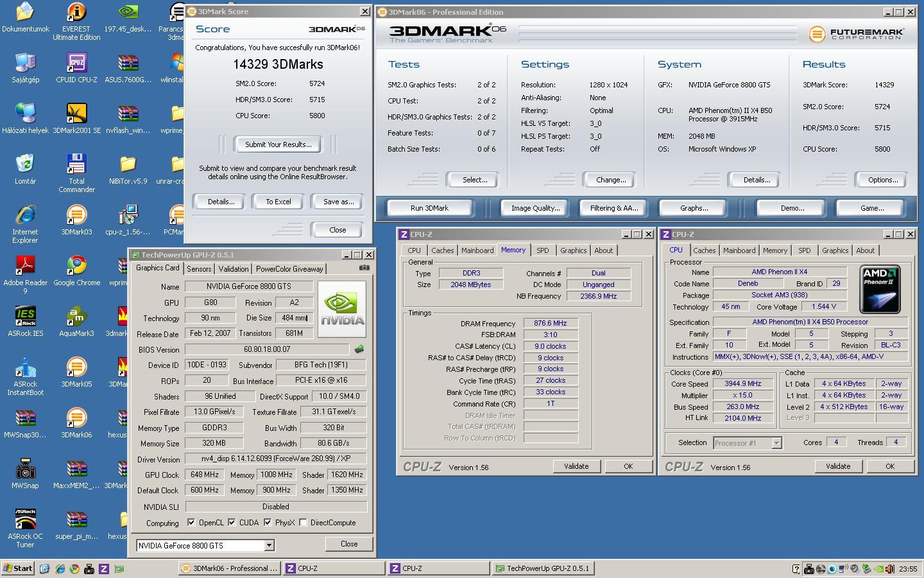Click Submit Your Results button

(x=278, y=144)
